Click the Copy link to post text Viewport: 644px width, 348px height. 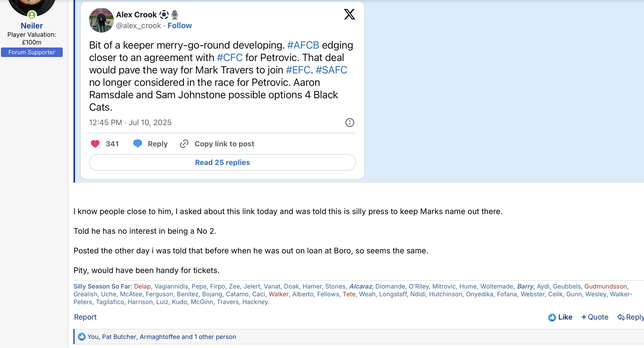[x=224, y=144]
